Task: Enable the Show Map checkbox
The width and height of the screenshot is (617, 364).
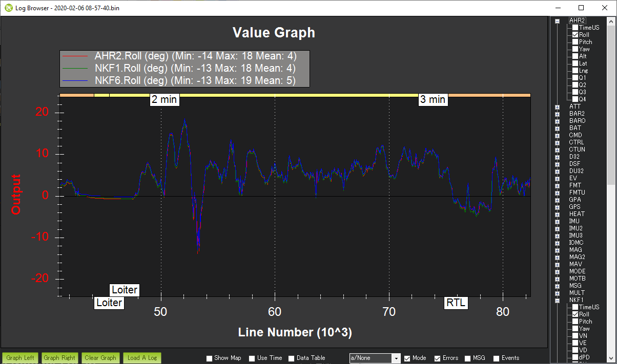Action: click(x=209, y=358)
